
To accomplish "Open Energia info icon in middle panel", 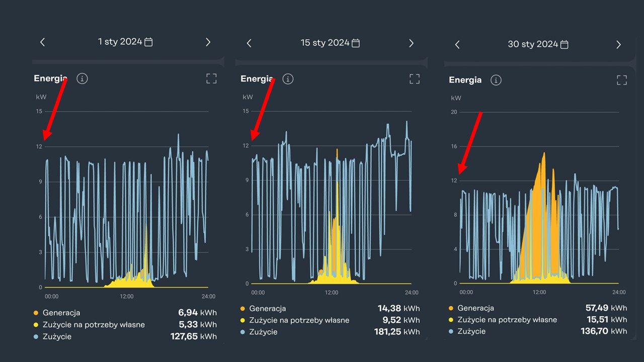I will coord(287,79).
